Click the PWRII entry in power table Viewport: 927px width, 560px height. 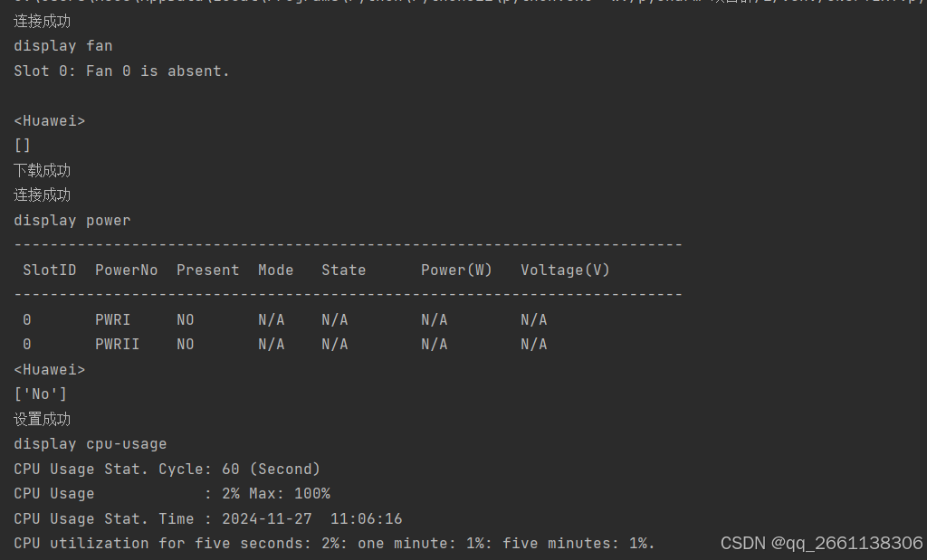click(x=117, y=344)
